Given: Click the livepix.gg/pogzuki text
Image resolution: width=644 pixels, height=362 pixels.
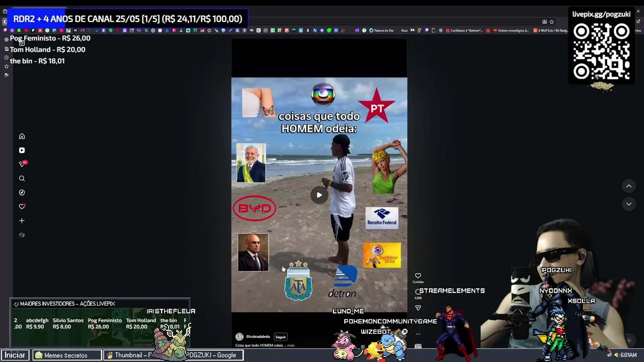Looking at the screenshot, I should [601, 14].
